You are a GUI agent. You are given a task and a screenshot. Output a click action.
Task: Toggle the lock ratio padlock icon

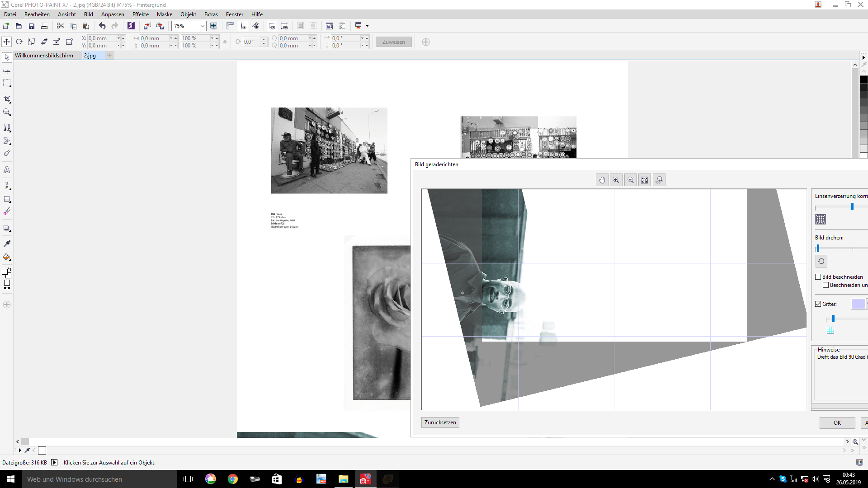[225, 42]
